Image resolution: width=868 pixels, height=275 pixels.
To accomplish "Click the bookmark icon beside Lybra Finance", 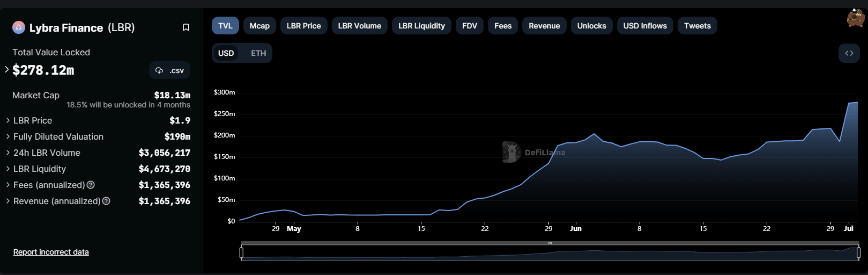I will 186,27.
